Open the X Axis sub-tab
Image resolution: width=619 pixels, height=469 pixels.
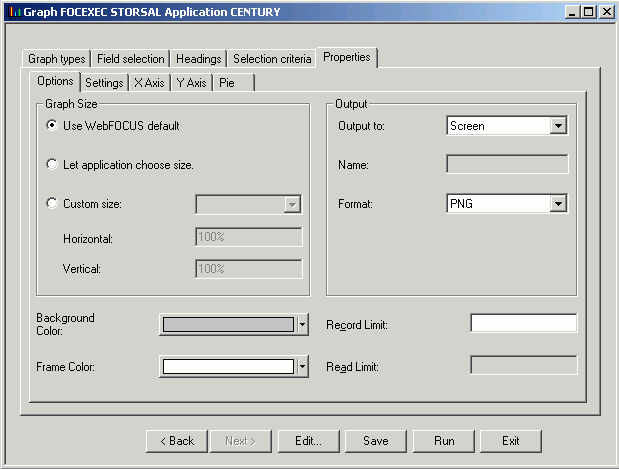149,83
